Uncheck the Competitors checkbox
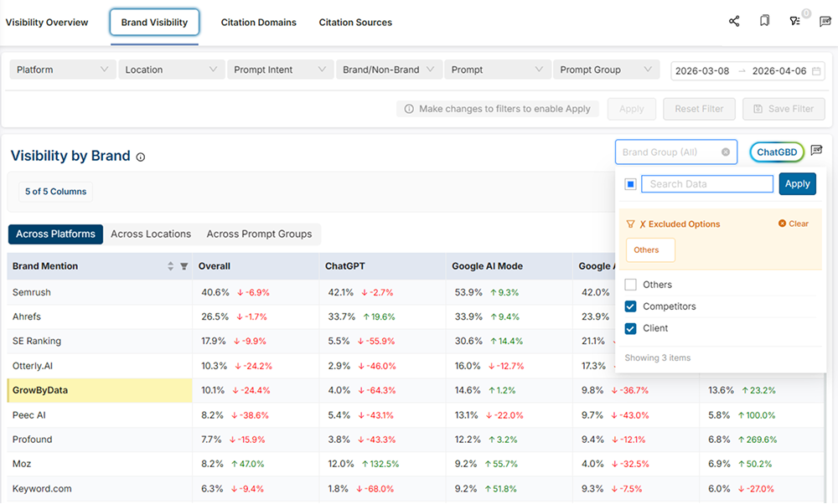 pyautogui.click(x=631, y=306)
